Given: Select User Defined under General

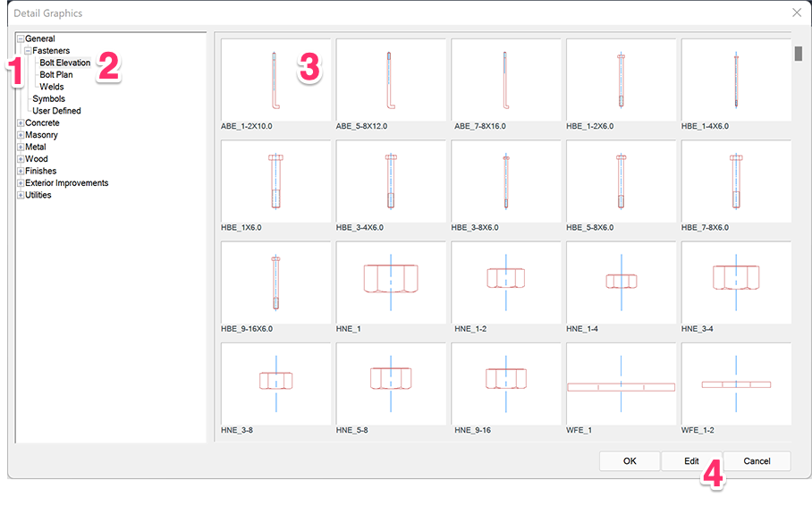Looking at the screenshot, I should coord(56,111).
